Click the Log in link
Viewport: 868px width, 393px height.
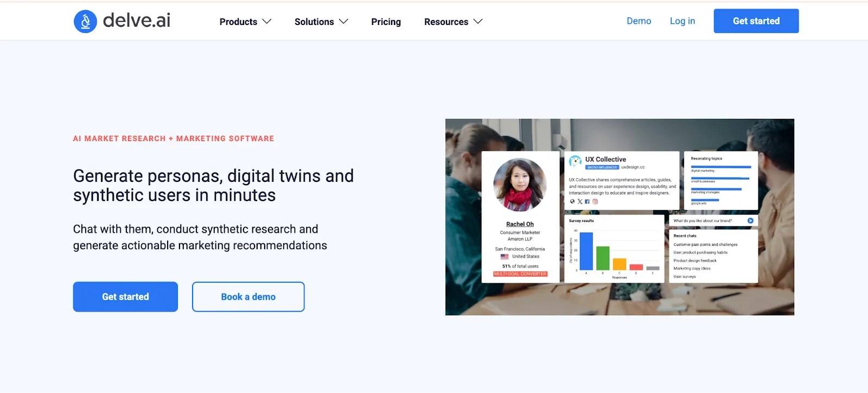682,21
